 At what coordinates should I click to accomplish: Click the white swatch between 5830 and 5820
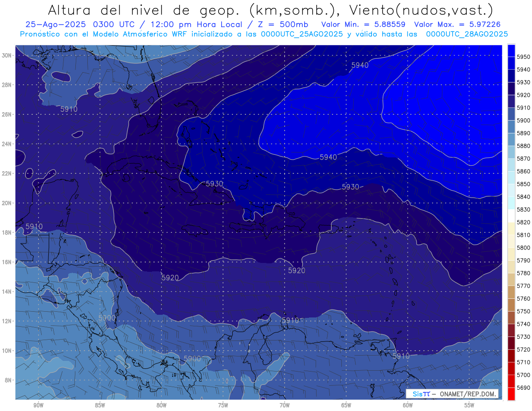[511, 216]
